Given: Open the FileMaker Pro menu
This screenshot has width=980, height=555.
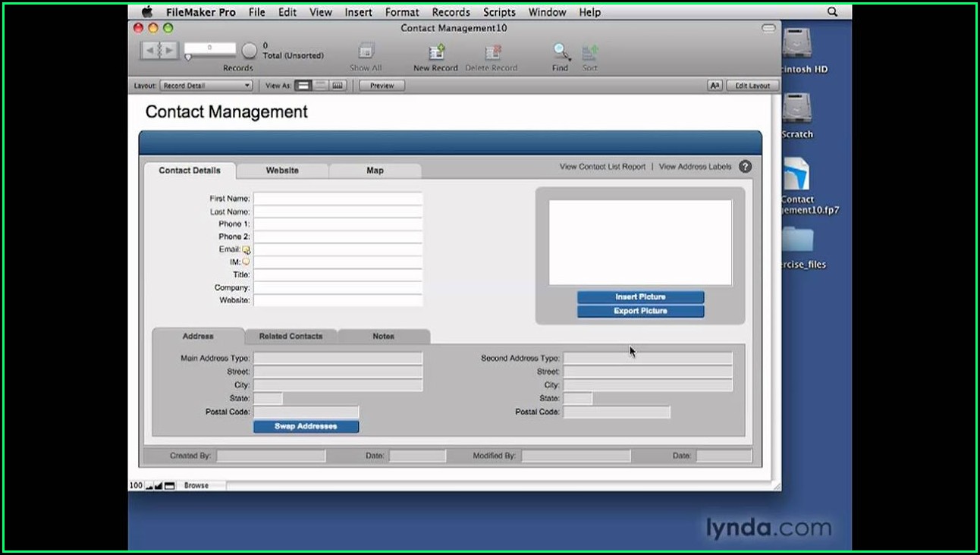Looking at the screenshot, I should 201,12.
